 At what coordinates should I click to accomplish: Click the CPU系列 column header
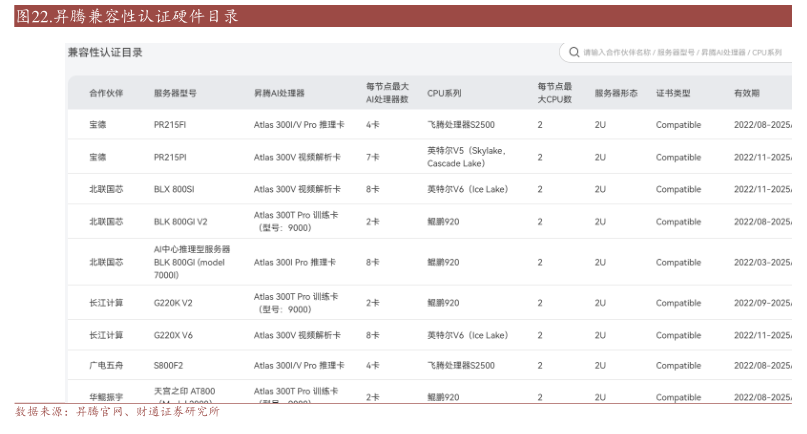click(444, 93)
